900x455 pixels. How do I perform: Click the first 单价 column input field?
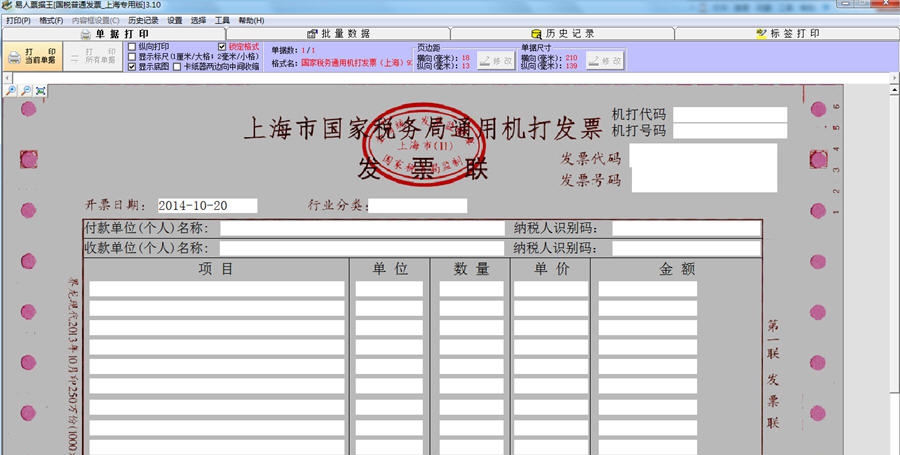tap(551, 289)
